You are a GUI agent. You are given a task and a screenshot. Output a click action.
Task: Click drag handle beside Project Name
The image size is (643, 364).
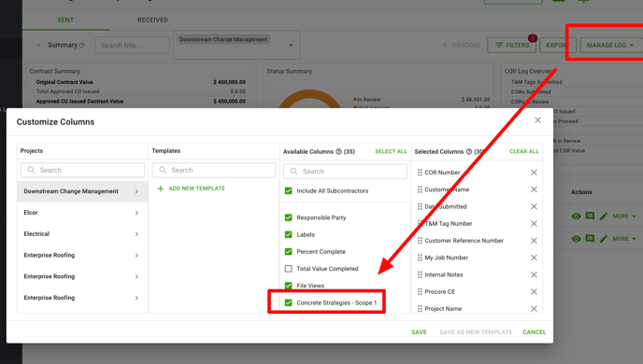[420, 309]
